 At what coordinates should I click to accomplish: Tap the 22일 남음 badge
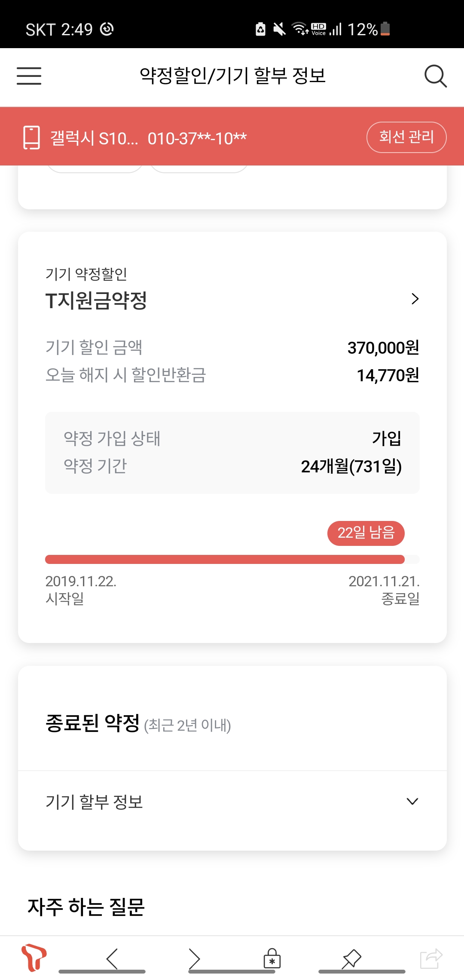(366, 533)
